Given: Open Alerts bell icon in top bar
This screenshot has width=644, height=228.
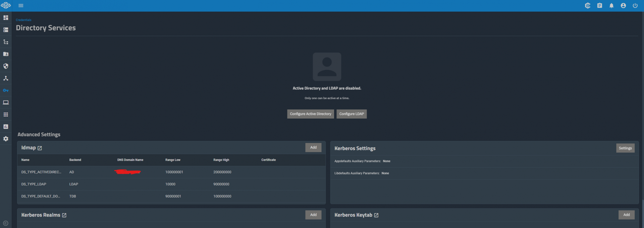Looking at the screenshot, I should click(611, 6).
